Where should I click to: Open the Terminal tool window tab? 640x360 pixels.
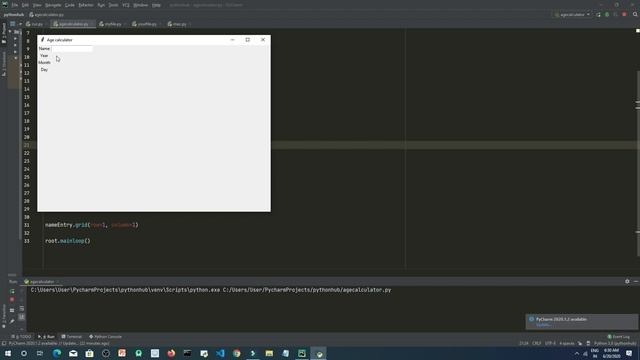[x=71, y=337]
